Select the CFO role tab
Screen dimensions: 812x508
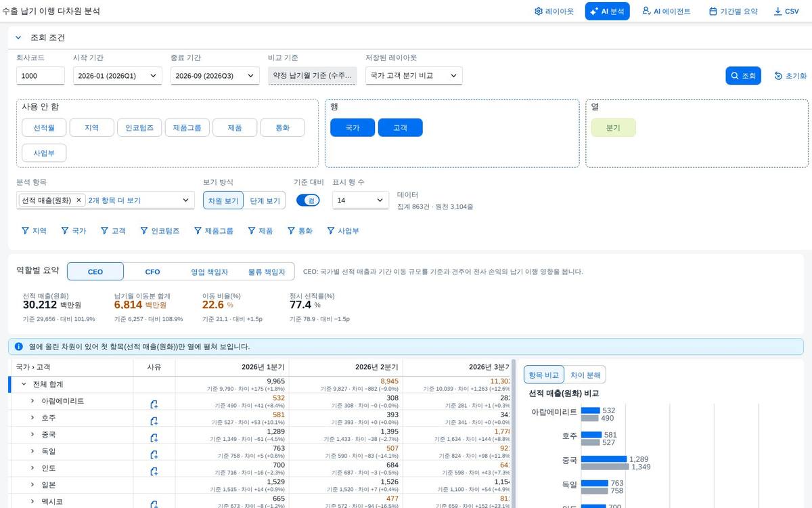[x=153, y=272]
